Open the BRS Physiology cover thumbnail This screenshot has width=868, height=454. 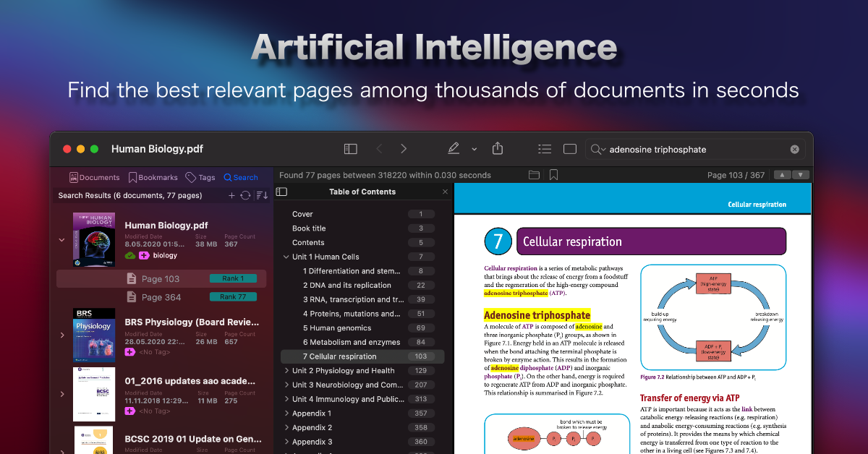[x=94, y=335]
